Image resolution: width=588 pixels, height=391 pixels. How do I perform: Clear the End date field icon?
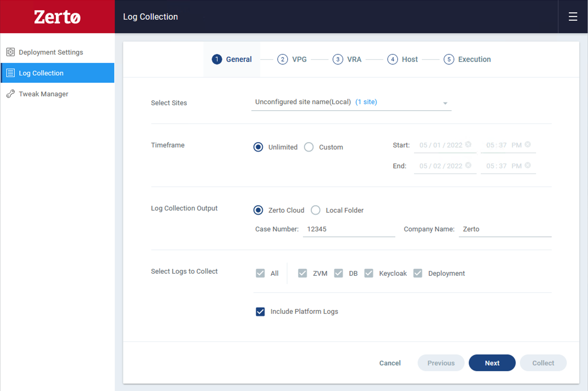[x=468, y=165]
